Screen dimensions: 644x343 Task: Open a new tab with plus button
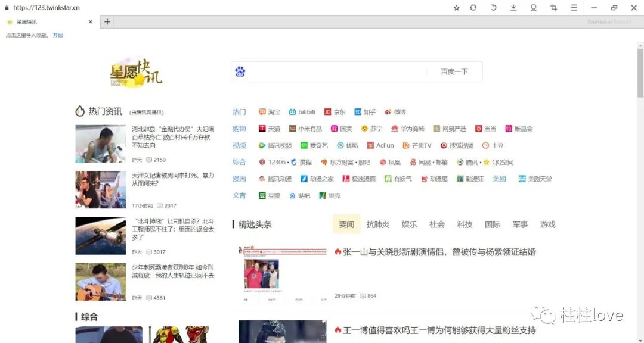point(107,22)
